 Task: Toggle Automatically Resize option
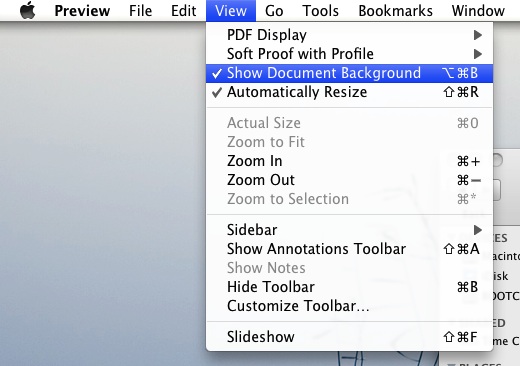click(x=349, y=92)
